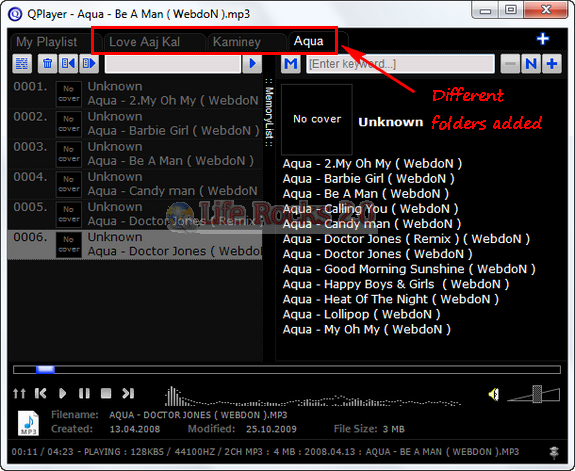
Task: Click the AQUA - DOCTOR JONES filename value
Action: coord(198,415)
